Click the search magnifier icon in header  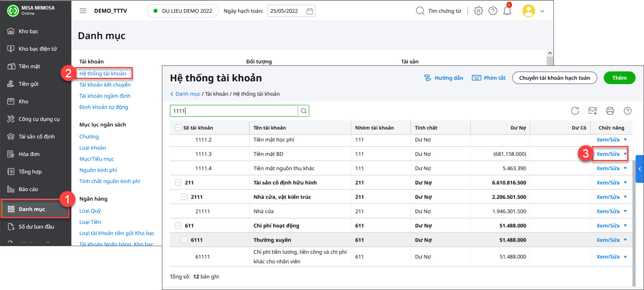click(x=420, y=11)
